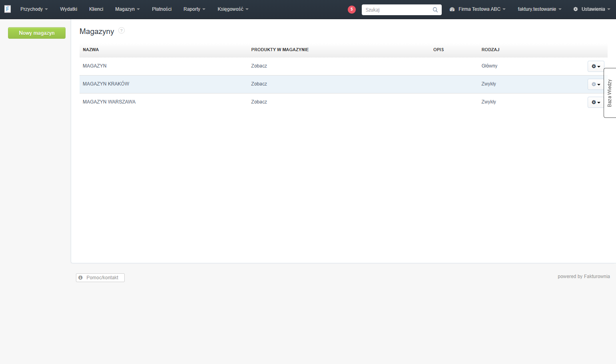The height and width of the screenshot is (364, 616).
Task: Open the Baza Wiedzy side tab
Action: tap(610, 93)
